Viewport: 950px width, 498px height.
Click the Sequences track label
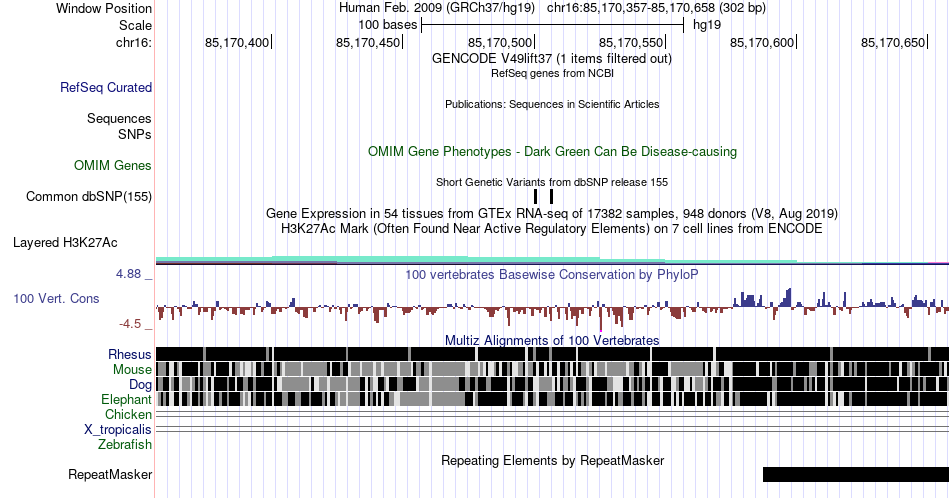click(119, 118)
